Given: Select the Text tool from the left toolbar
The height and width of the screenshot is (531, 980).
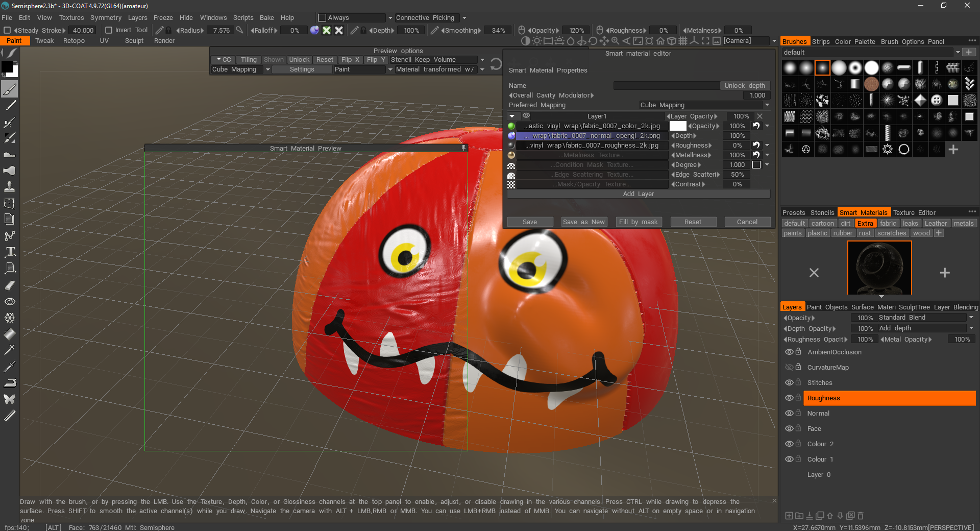Looking at the screenshot, I should tap(10, 251).
